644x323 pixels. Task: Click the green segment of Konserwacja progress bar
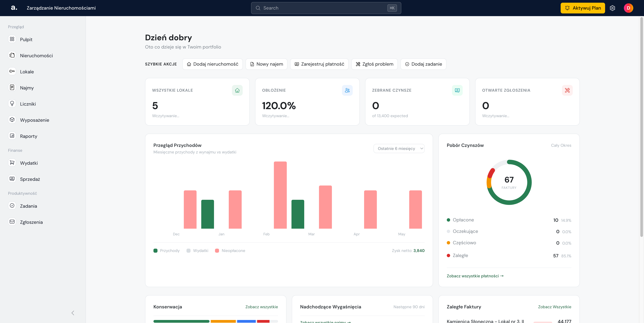181,321
